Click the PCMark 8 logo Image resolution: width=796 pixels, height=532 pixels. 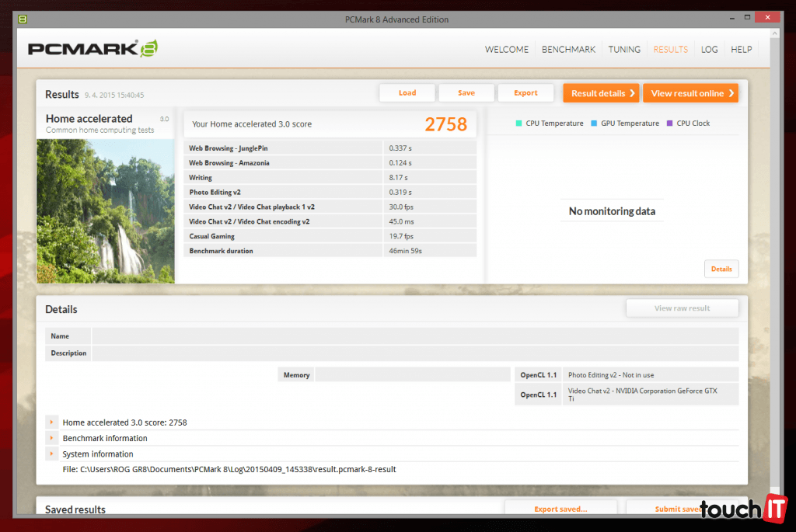click(x=93, y=49)
